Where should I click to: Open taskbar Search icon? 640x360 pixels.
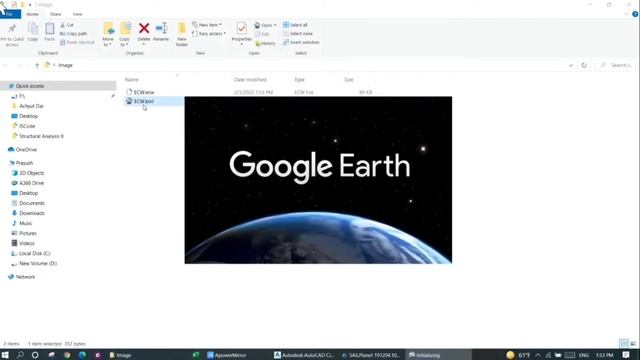pyautogui.click(x=20, y=355)
